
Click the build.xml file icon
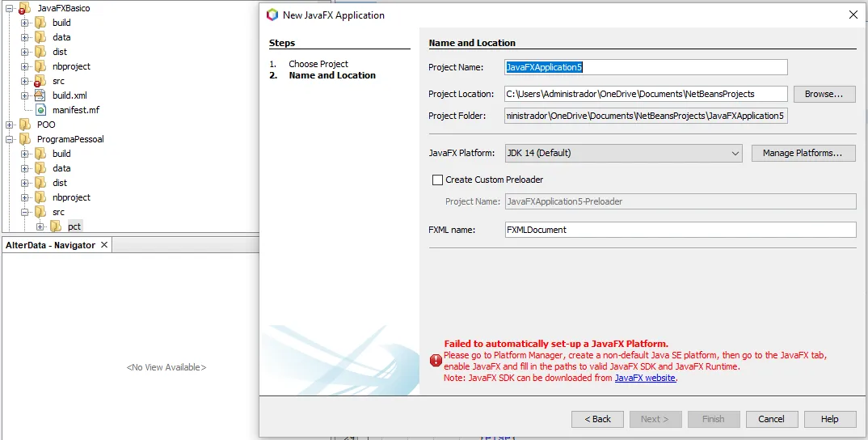pyautogui.click(x=40, y=95)
